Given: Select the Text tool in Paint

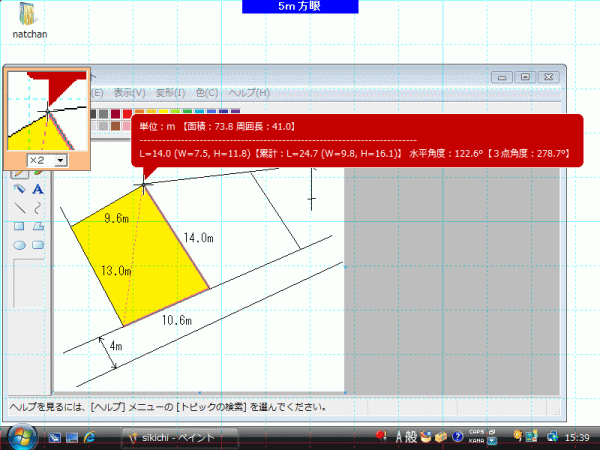Looking at the screenshot, I should [x=38, y=189].
